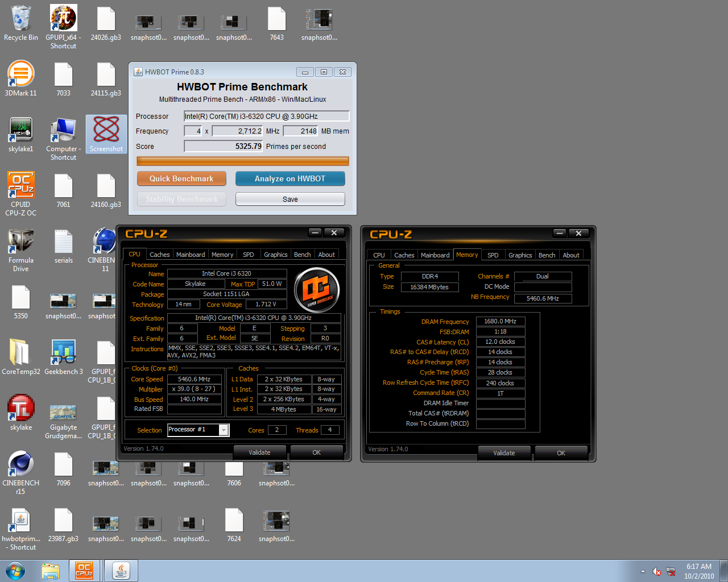Click OK in right CPU-Z window

point(561,453)
